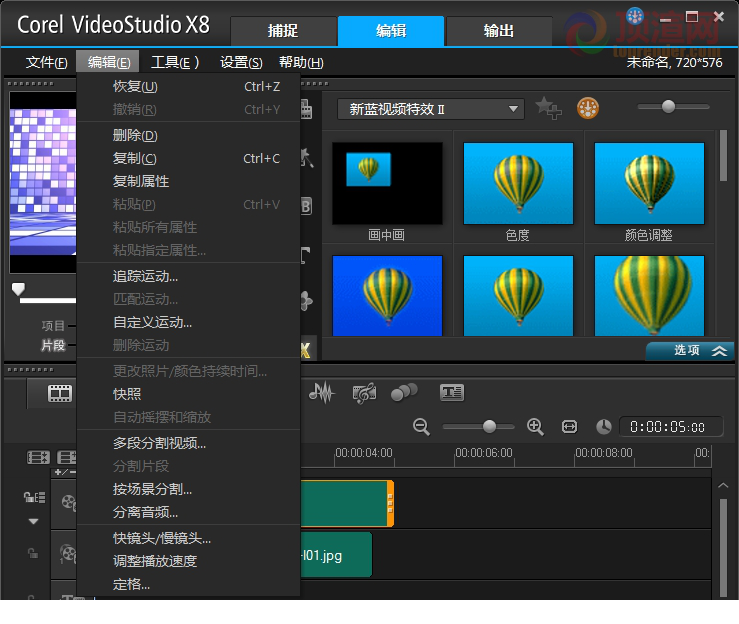Select the enlarged balloon filter thumbnail
This screenshot has height=624, width=739.
coord(649,296)
